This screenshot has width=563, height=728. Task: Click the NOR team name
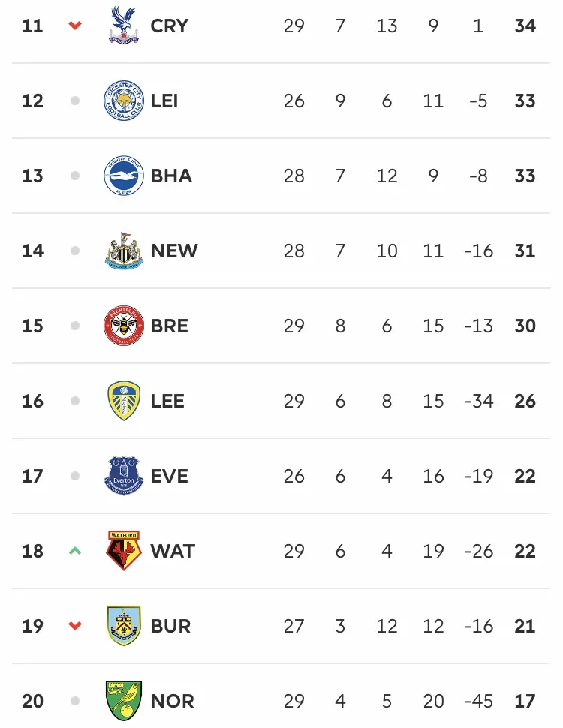point(173,701)
